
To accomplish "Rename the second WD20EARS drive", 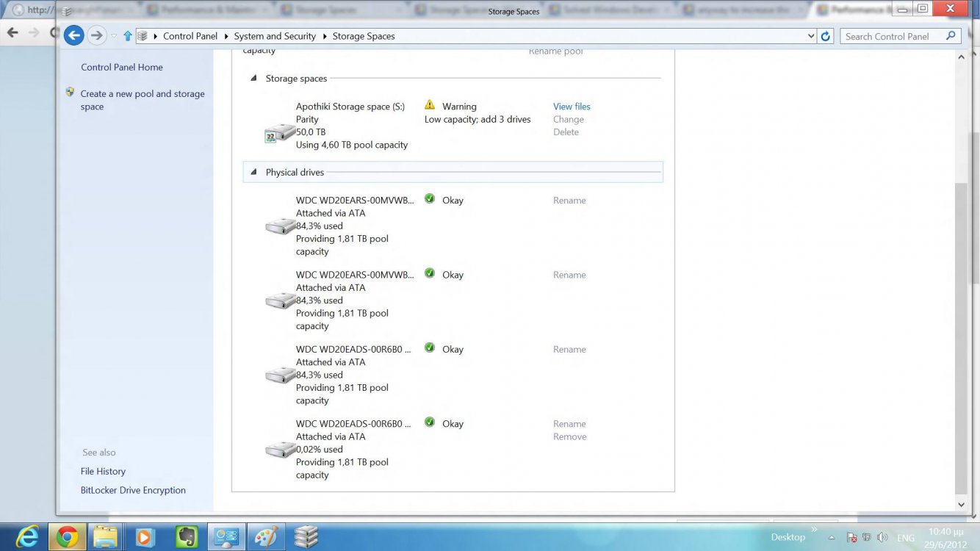I will [x=569, y=275].
